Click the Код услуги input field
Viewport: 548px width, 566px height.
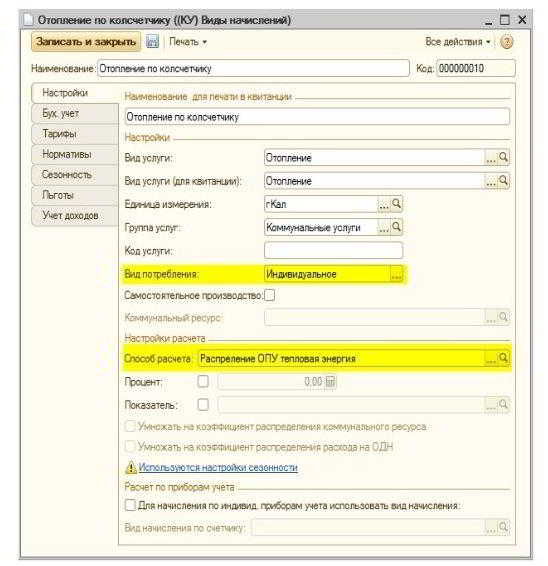pyautogui.click(x=333, y=251)
